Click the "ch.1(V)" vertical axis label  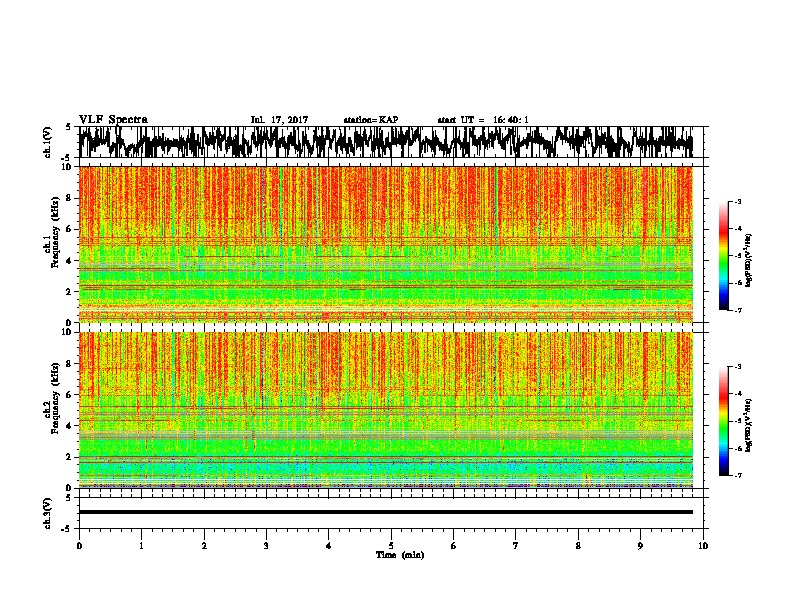pyautogui.click(x=48, y=142)
